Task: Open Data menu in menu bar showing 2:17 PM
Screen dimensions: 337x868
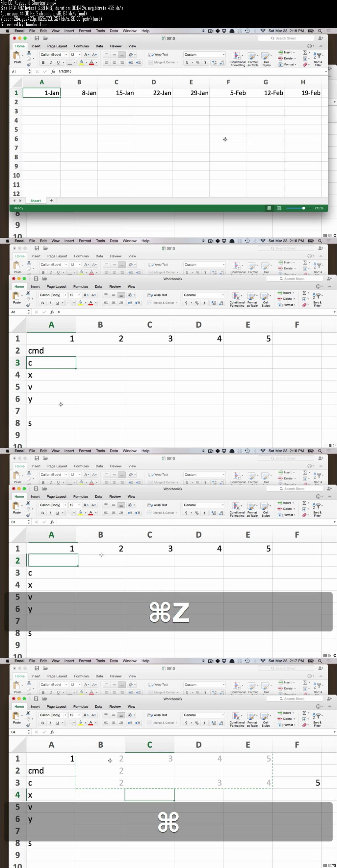Action: pos(114,661)
